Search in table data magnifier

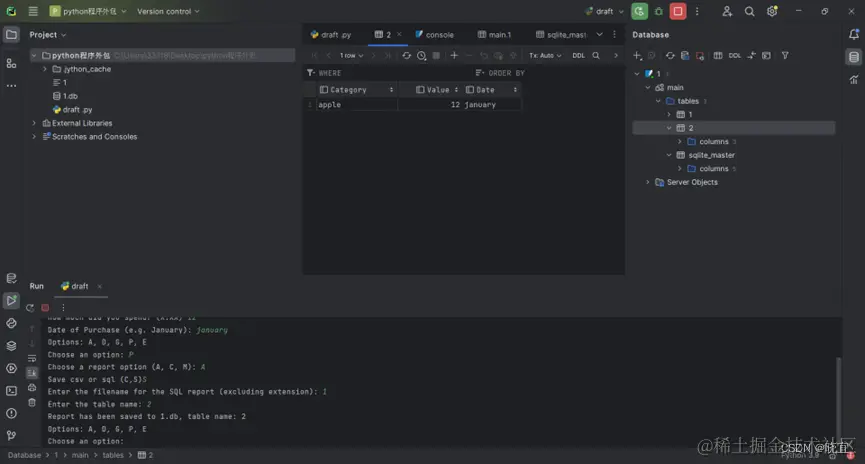596,55
